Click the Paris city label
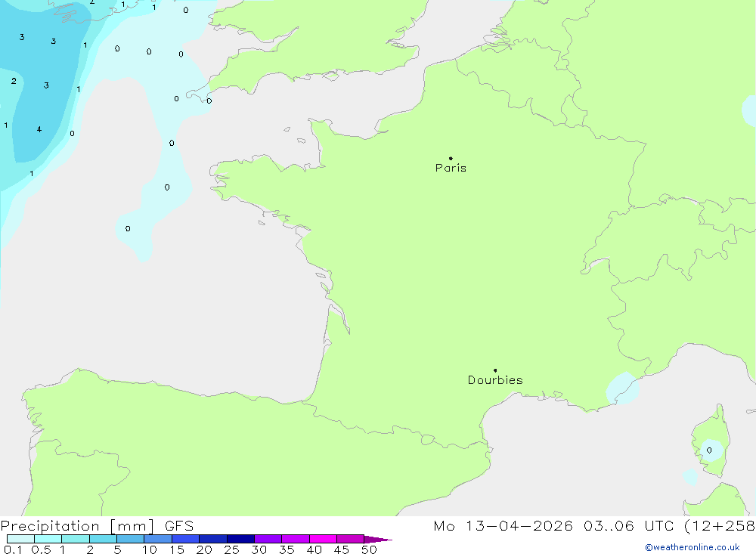756x554 pixels. pyautogui.click(x=451, y=168)
